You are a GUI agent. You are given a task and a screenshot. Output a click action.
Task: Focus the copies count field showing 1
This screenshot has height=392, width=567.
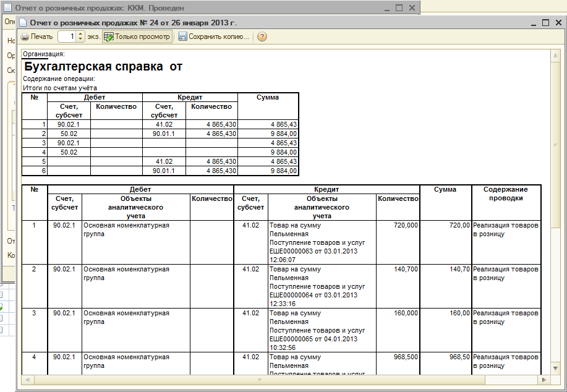(67, 36)
